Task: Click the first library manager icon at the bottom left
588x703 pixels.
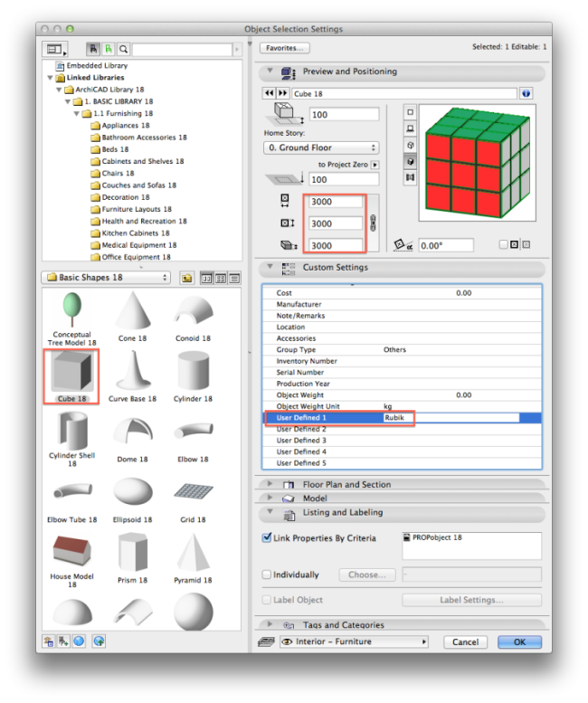Action: [x=49, y=641]
